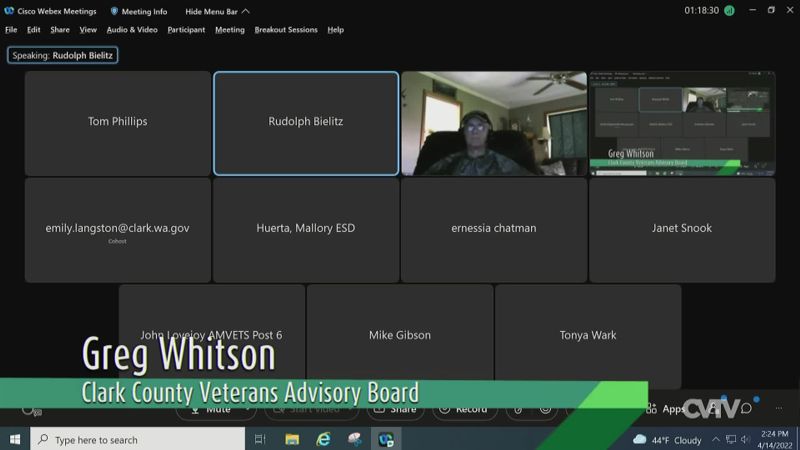
Task: Open the Breakout Sessions menu
Action: tap(286, 30)
